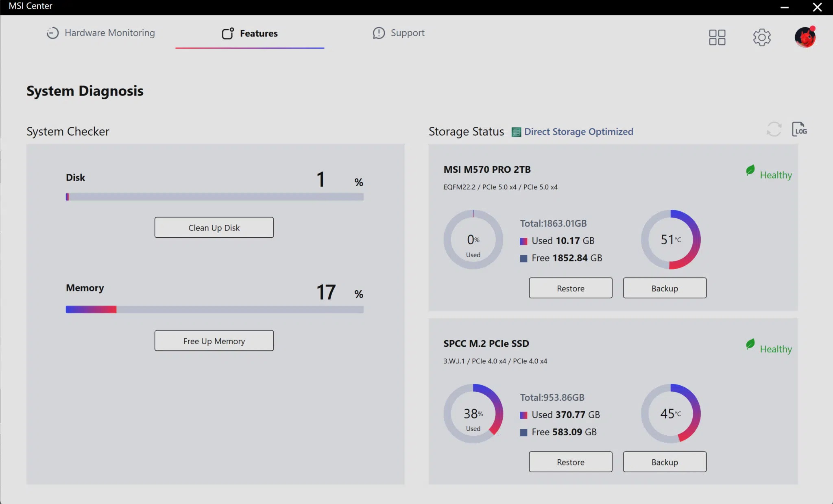Click the Support exclamation bubble icon
The width and height of the screenshot is (833, 504).
379,33
